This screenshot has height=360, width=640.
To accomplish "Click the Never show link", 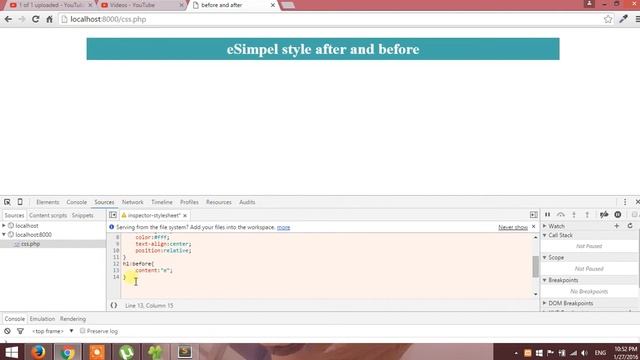I will click(x=513, y=227).
